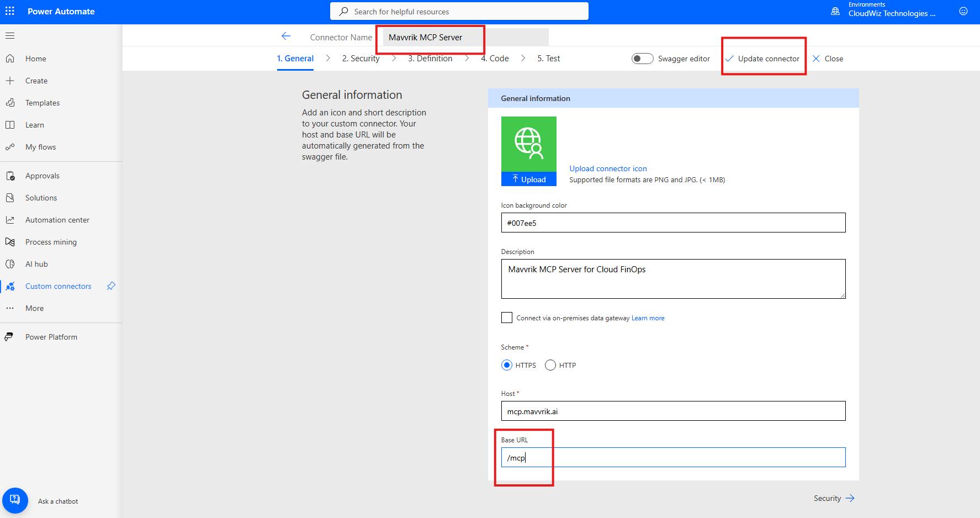Open the app launcher waffle icon

pyautogui.click(x=10, y=11)
